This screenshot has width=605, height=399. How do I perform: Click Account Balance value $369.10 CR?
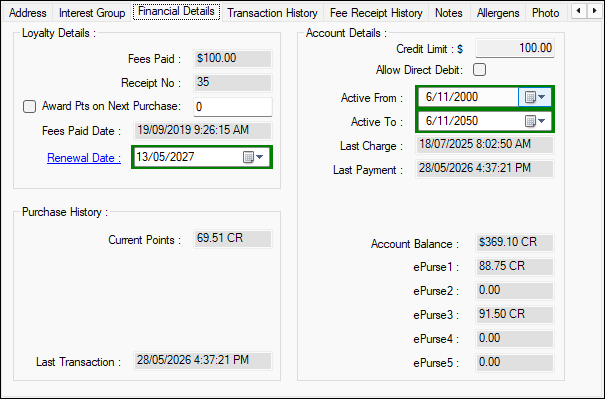(515, 243)
